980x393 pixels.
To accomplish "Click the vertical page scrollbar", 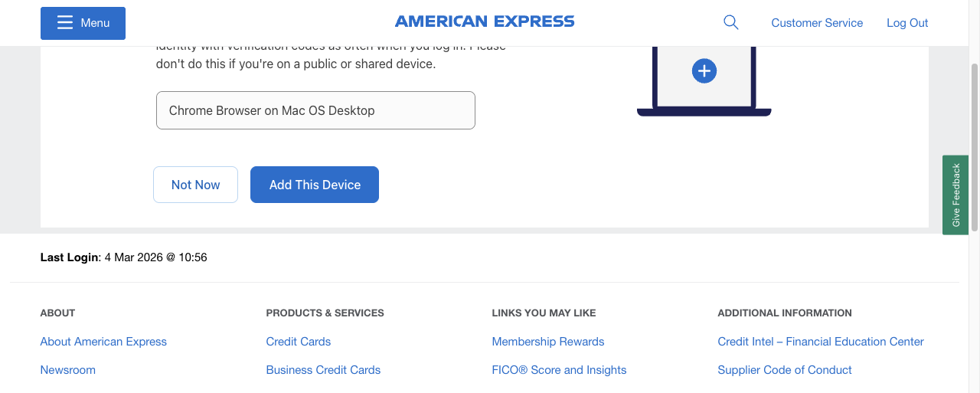I will [x=974, y=146].
